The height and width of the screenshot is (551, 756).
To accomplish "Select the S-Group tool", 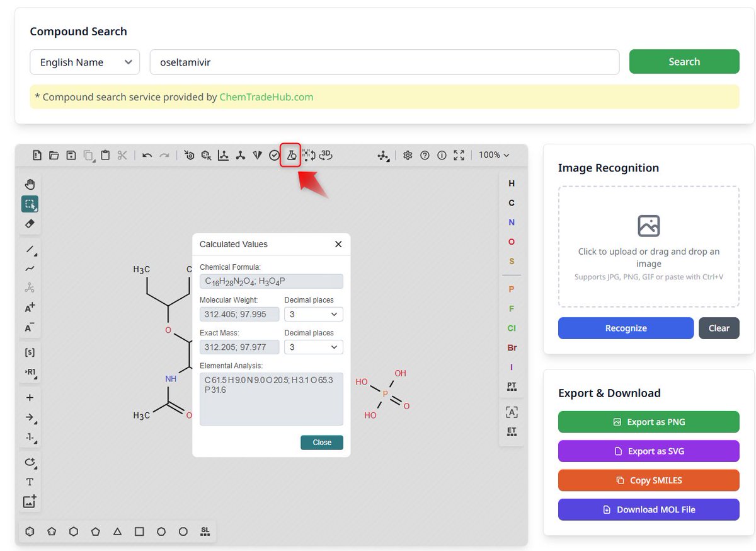I will click(x=30, y=352).
